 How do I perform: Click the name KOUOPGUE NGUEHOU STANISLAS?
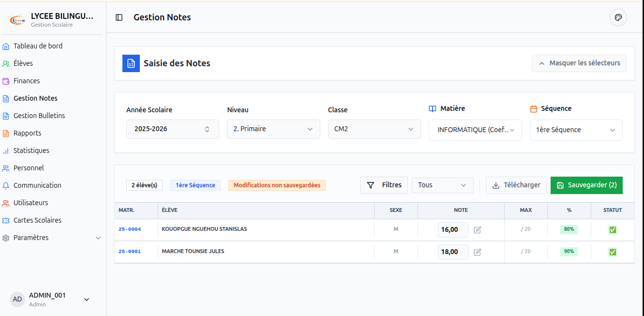pyautogui.click(x=204, y=229)
